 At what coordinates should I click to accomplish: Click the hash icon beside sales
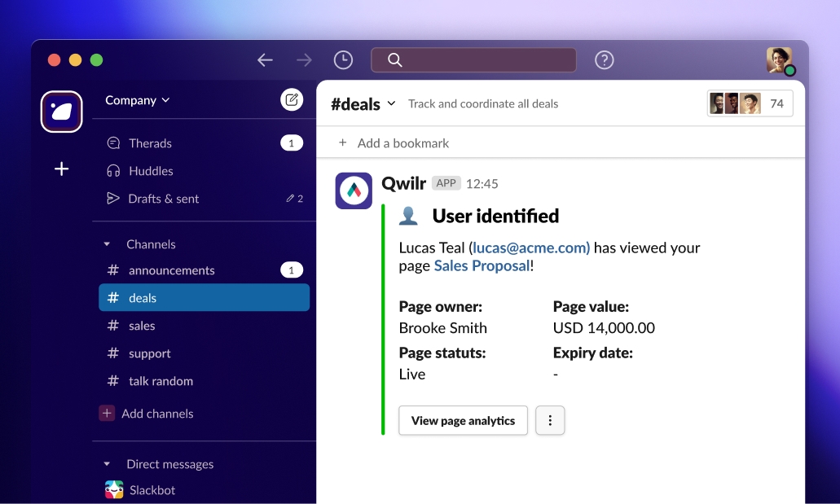pos(113,325)
